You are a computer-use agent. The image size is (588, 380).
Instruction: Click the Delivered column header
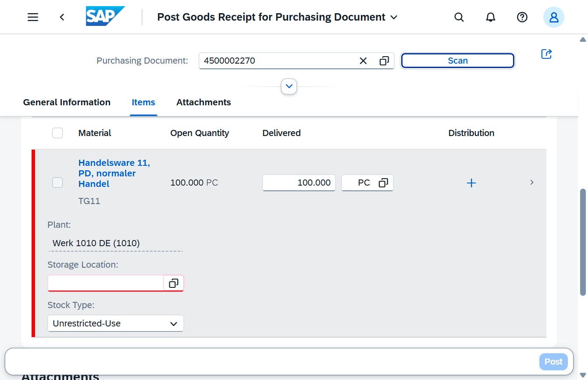tap(282, 133)
